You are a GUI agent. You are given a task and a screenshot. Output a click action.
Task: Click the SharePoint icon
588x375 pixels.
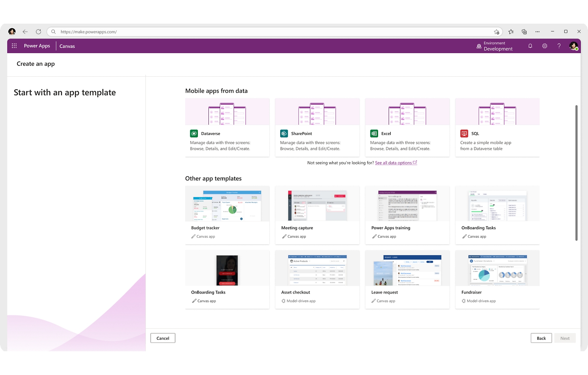point(284,133)
